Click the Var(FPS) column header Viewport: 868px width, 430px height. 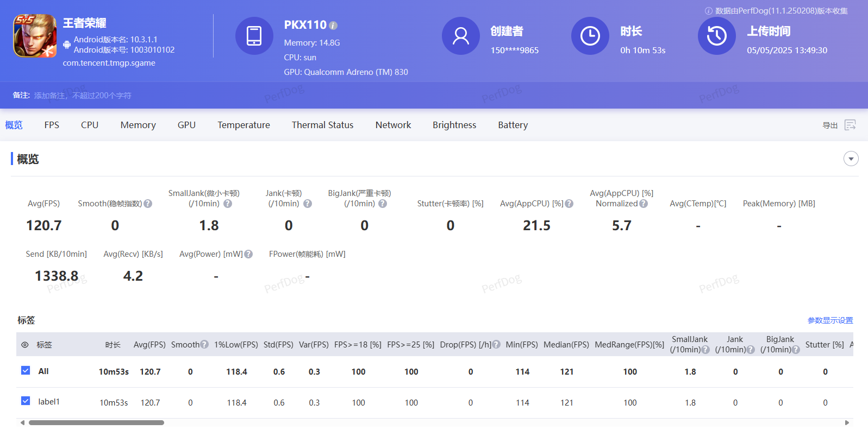pos(314,344)
